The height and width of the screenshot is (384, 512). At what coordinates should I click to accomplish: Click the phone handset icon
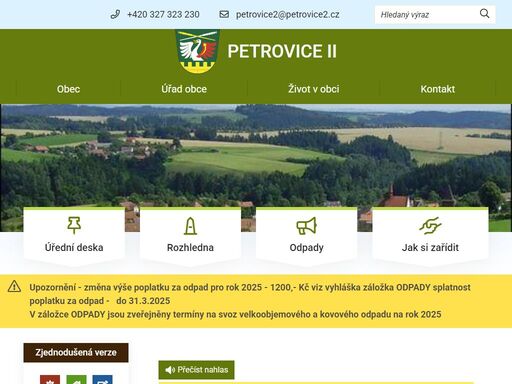click(x=115, y=14)
